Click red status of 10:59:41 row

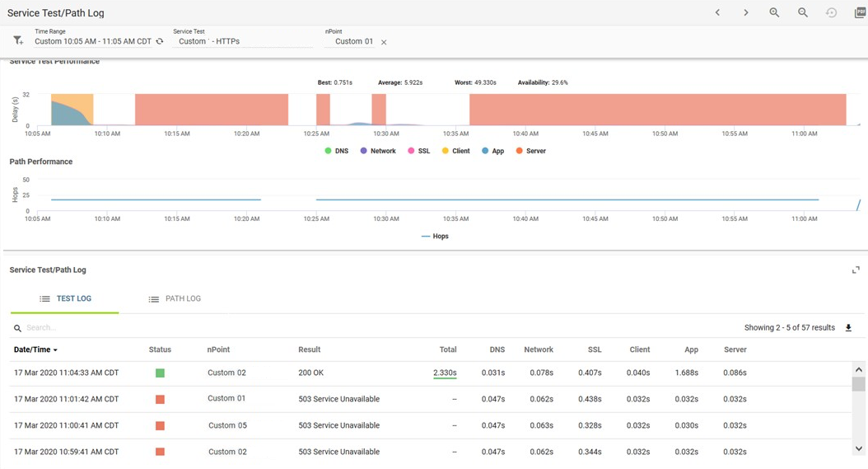[160, 452]
